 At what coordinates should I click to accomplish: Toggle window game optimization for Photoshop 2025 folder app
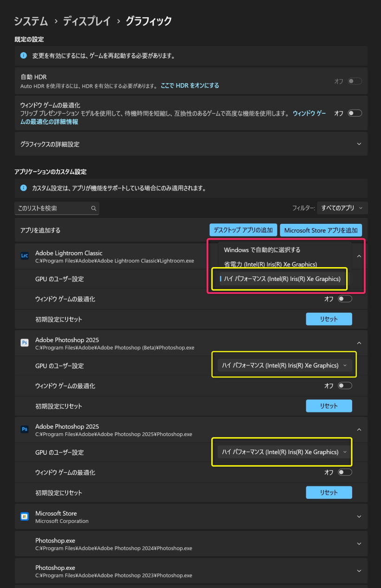345,472
